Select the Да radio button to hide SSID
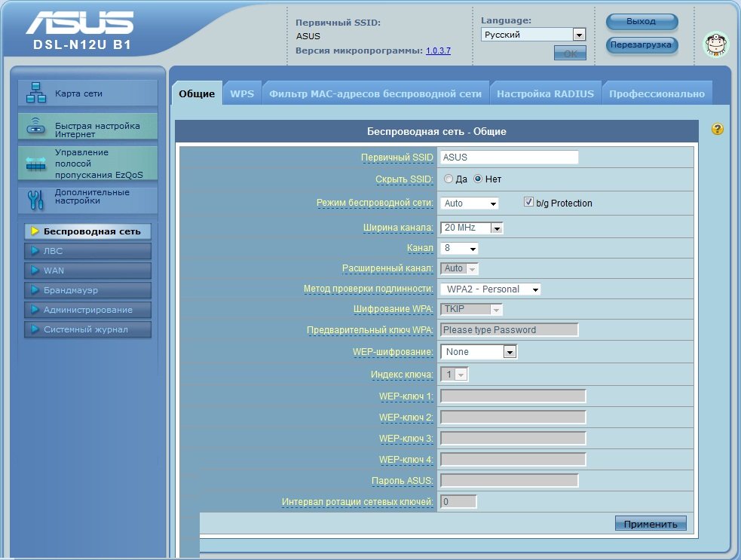 449,179
